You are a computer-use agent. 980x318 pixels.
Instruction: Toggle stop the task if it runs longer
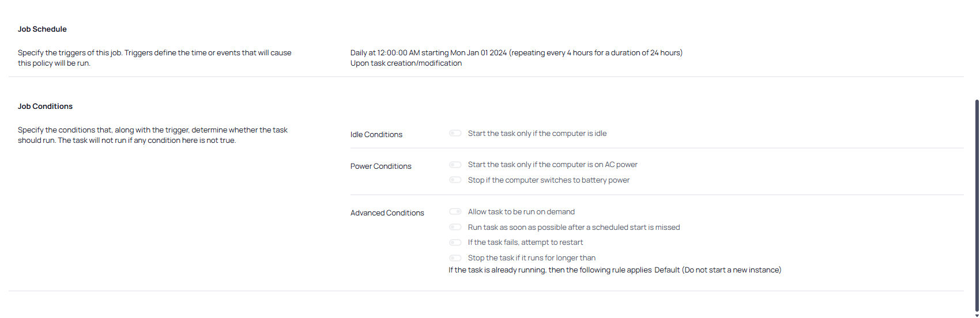(455, 258)
